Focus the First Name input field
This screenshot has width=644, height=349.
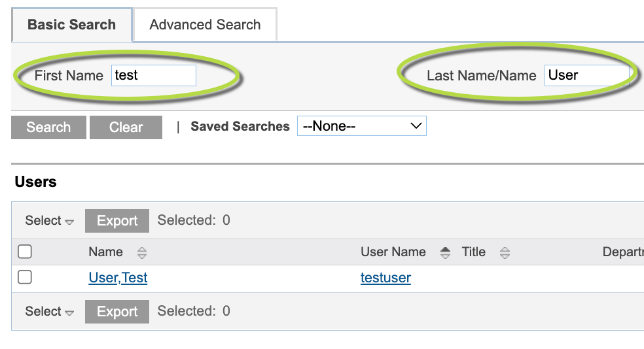[154, 75]
